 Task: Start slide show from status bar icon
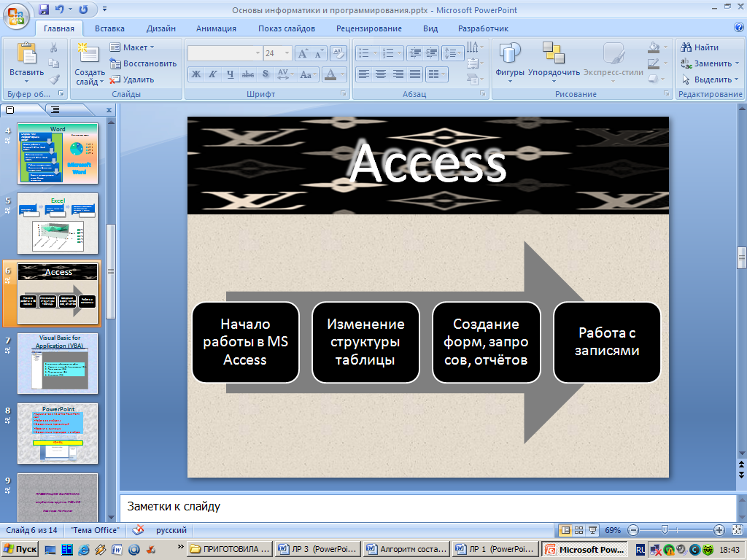pos(592,530)
